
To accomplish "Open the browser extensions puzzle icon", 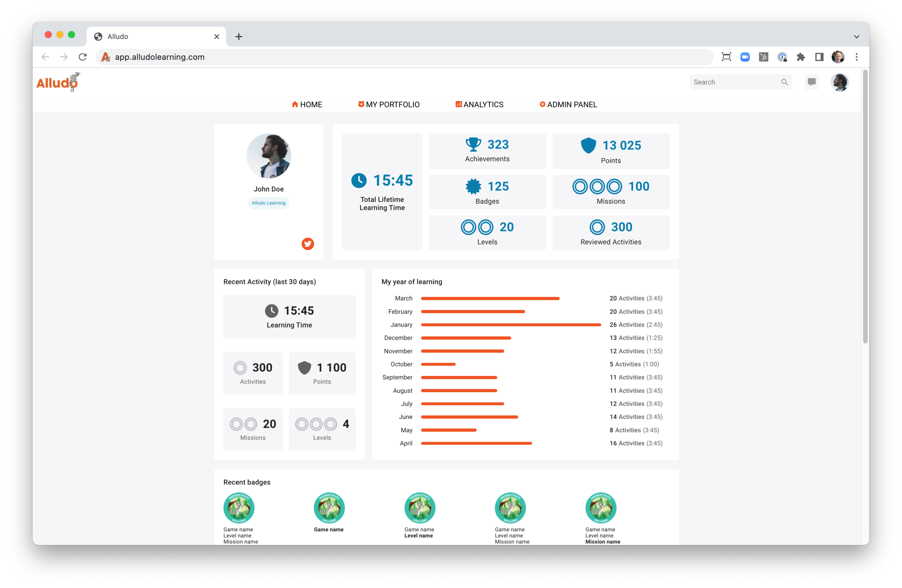I will point(801,57).
